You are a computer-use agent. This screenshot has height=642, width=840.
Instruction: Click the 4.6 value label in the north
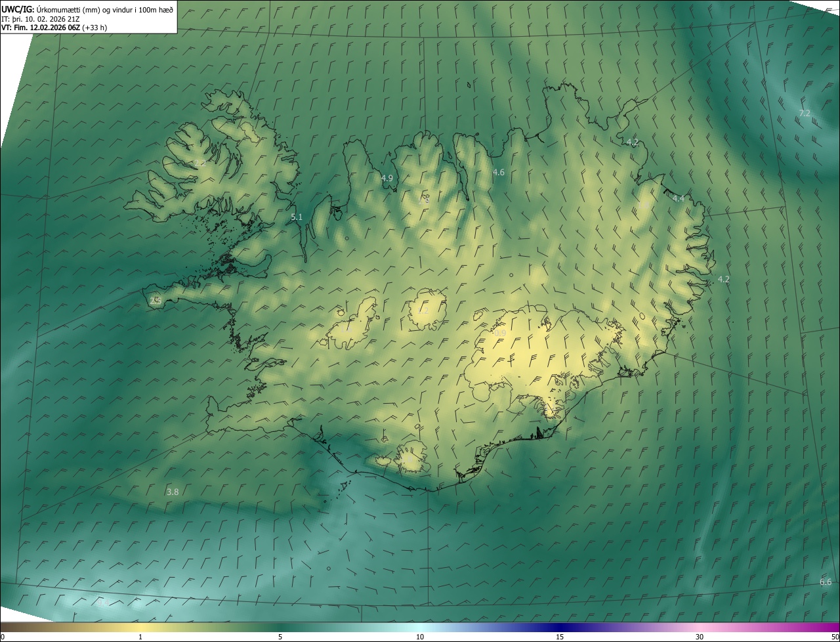[499, 173]
